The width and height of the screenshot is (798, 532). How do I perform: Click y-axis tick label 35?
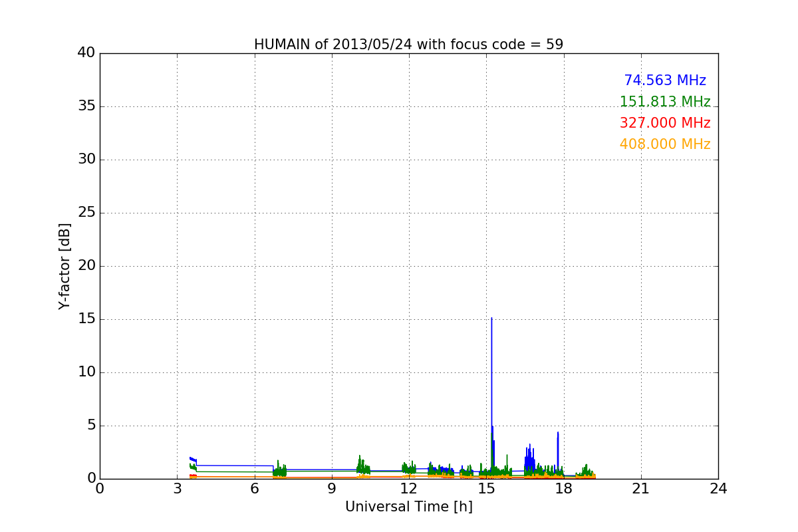[86, 106]
